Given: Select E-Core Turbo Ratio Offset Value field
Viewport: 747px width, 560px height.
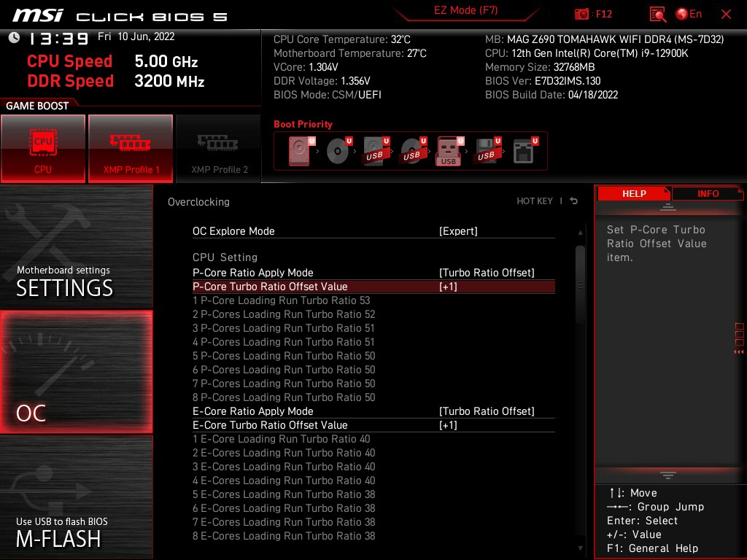Looking at the screenshot, I should (373, 425).
